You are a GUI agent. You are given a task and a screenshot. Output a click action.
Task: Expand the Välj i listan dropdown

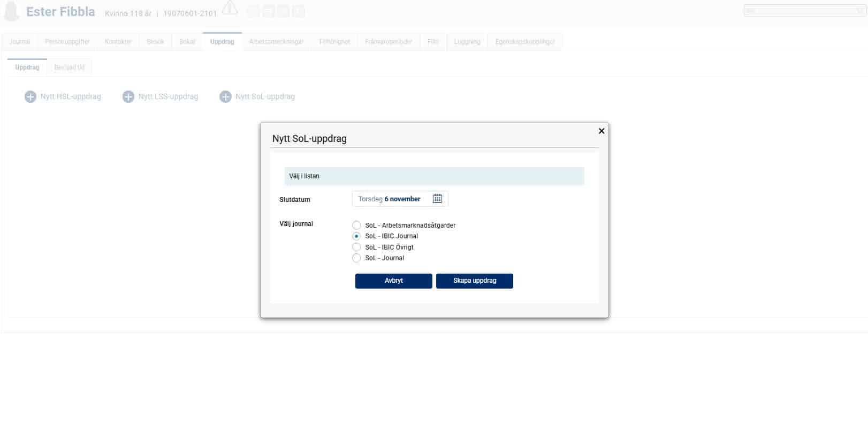click(434, 176)
